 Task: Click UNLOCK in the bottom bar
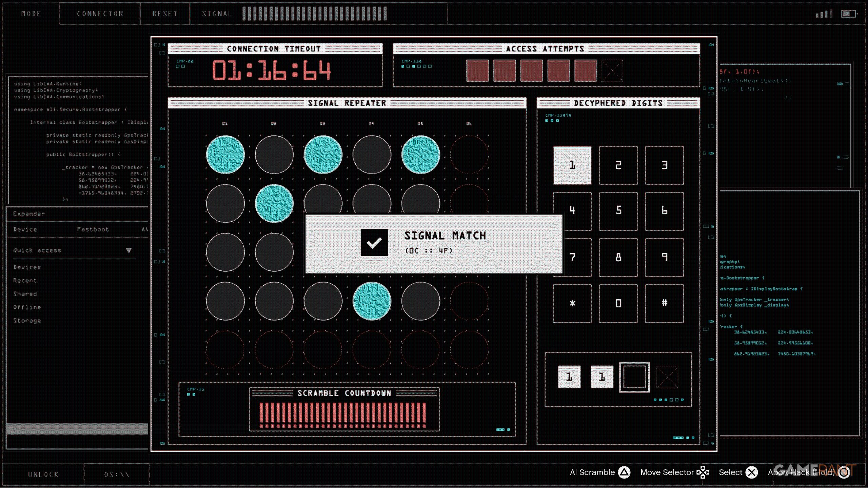(43, 474)
